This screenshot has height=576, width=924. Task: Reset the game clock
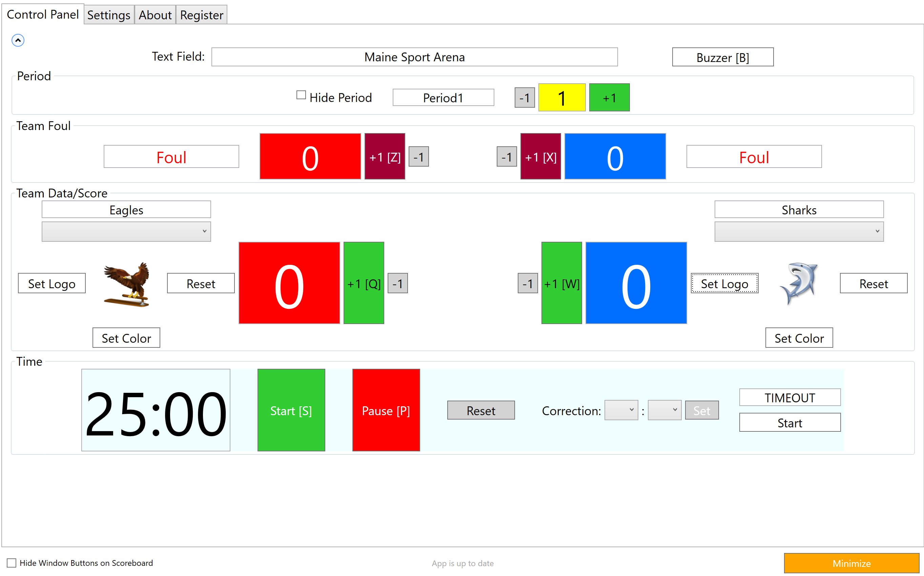(x=481, y=410)
